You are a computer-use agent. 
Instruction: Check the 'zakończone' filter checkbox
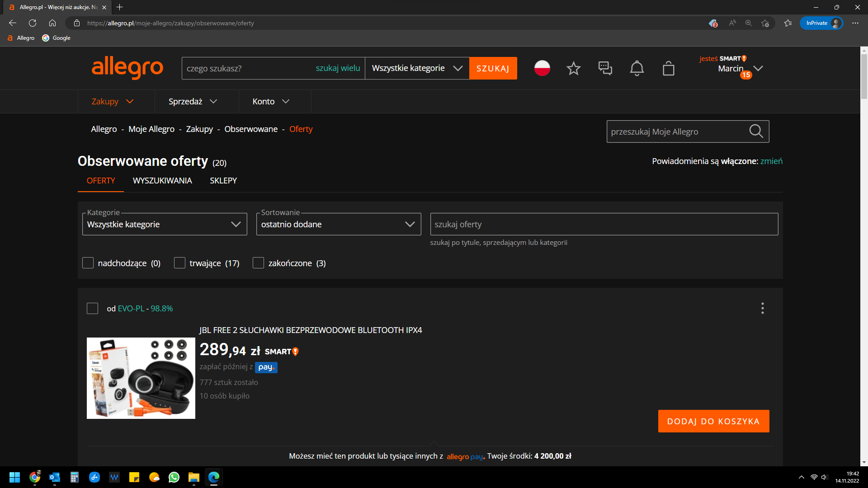[x=258, y=263]
